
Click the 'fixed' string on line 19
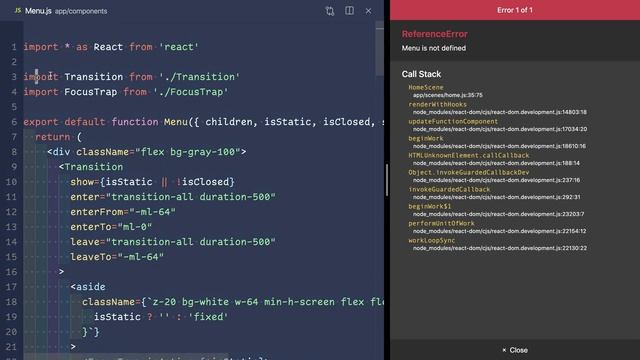(x=208, y=317)
